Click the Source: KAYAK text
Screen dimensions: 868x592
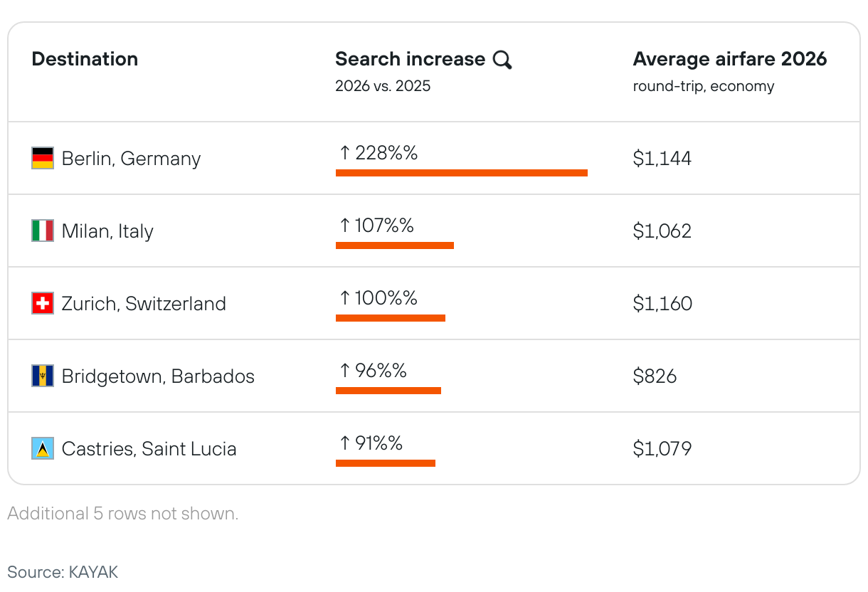(x=63, y=571)
